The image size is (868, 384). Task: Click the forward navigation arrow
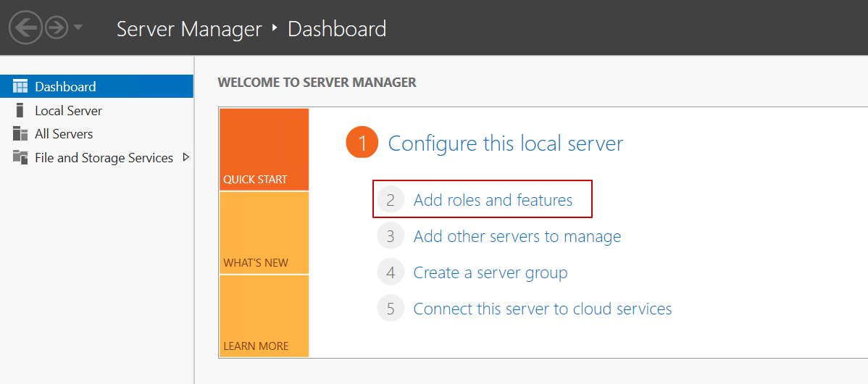(57, 28)
